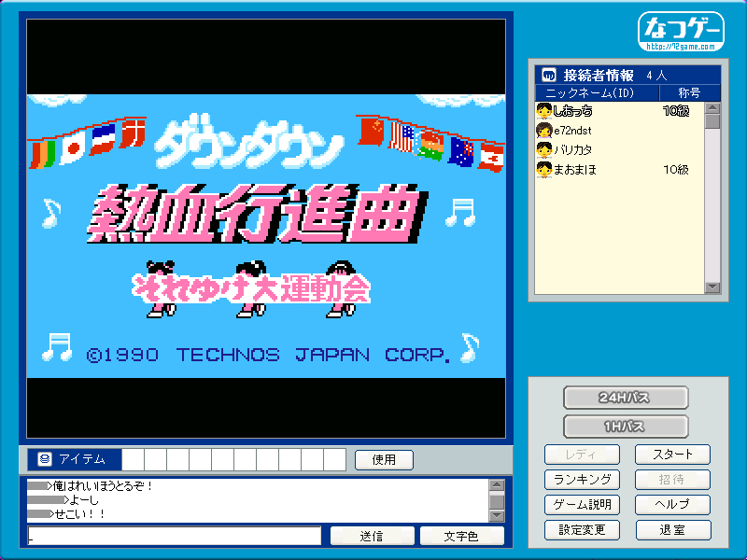Click the e72ndst user avatar icon
The height and width of the screenshot is (560, 747).
tap(543, 131)
